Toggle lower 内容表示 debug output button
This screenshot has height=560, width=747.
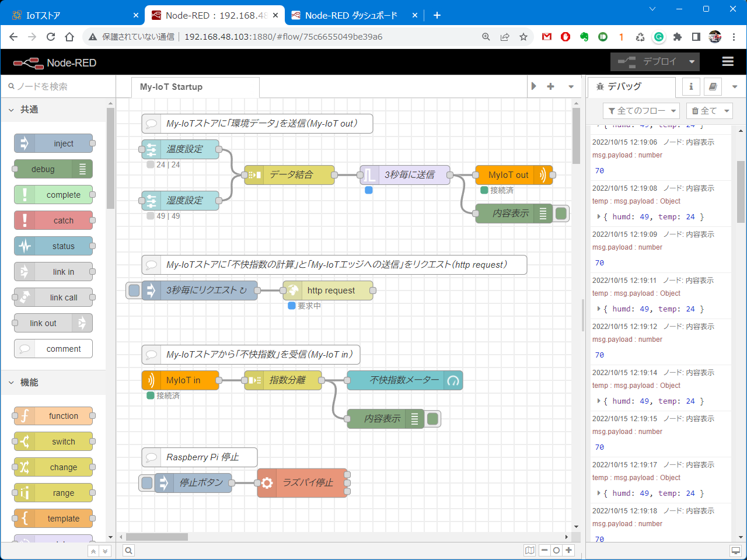pyautogui.click(x=432, y=419)
